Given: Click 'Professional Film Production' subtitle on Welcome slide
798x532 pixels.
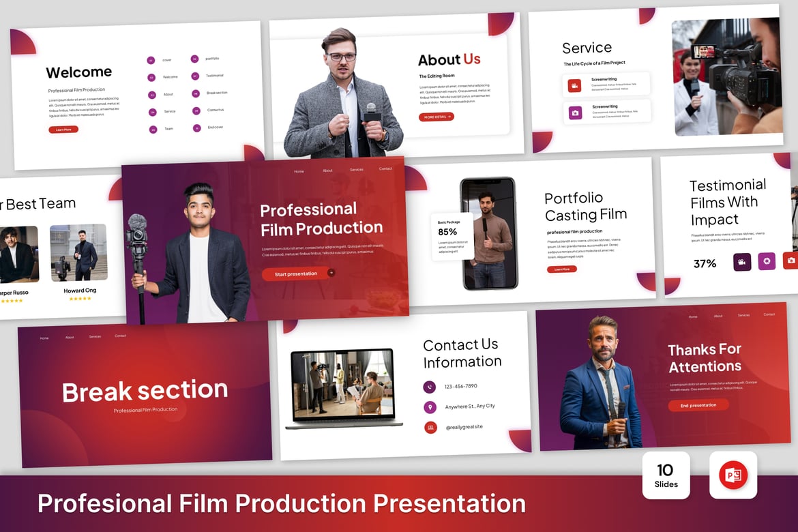Looking at the screenshot, I should [x=76, y=90].
